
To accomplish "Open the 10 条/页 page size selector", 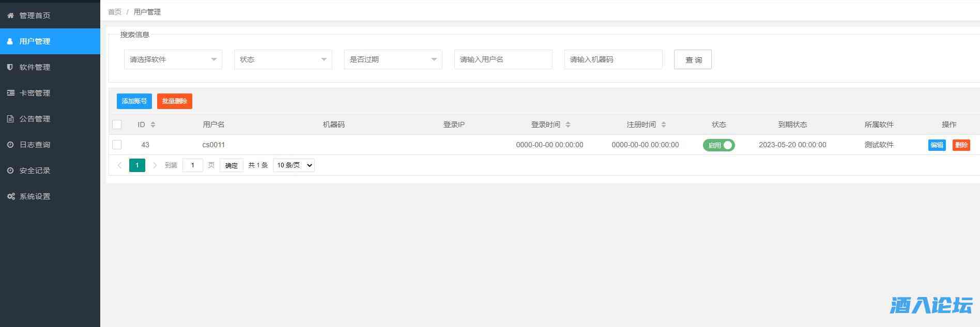I will (x=294, y=165).
